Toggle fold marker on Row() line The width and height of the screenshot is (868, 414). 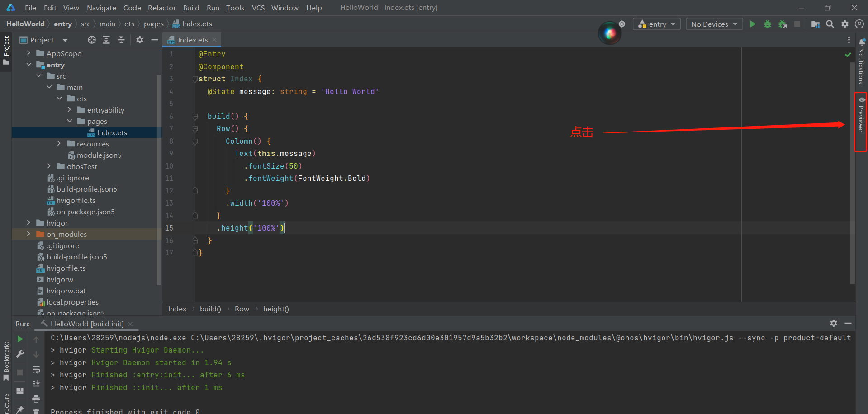pos(195,129)
